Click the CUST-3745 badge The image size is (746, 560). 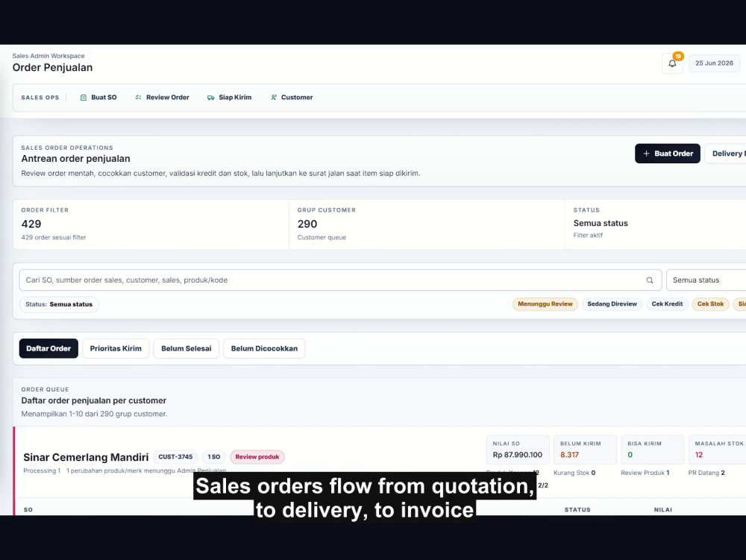click(x=175, y=457)
